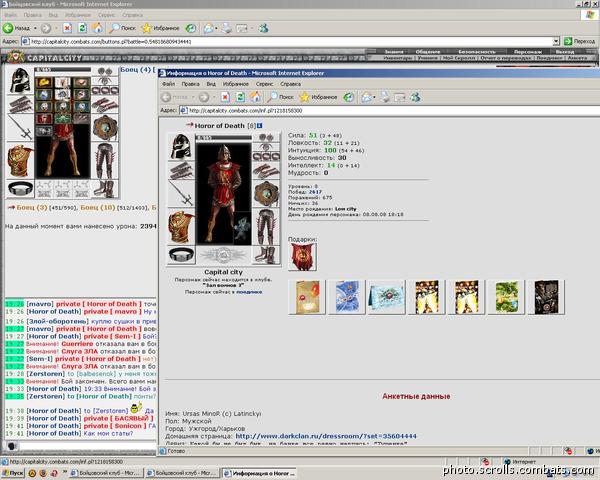Screen dimensions: 600x480
Task: Switch to first Бойцовский клуб taskbar button
Action: pos(106,473)
